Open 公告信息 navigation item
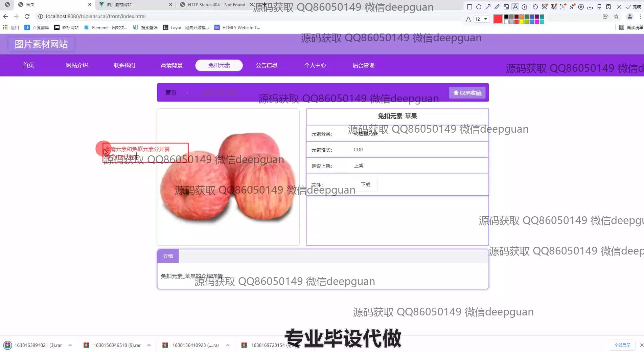 pyautogui.click(x=267, y=65)
